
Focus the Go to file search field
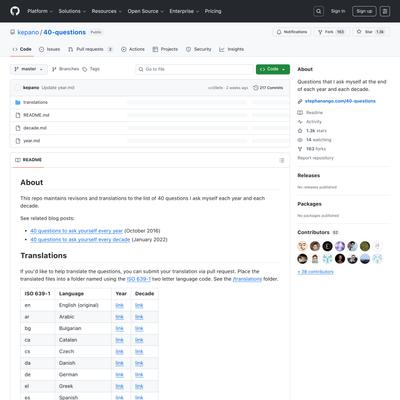(195, 69)
